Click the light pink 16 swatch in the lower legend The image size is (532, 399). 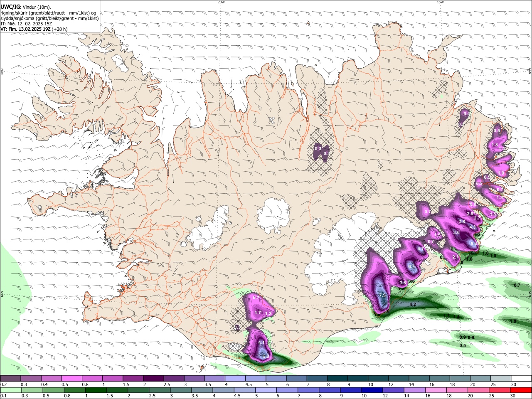[x=436, y=390]
